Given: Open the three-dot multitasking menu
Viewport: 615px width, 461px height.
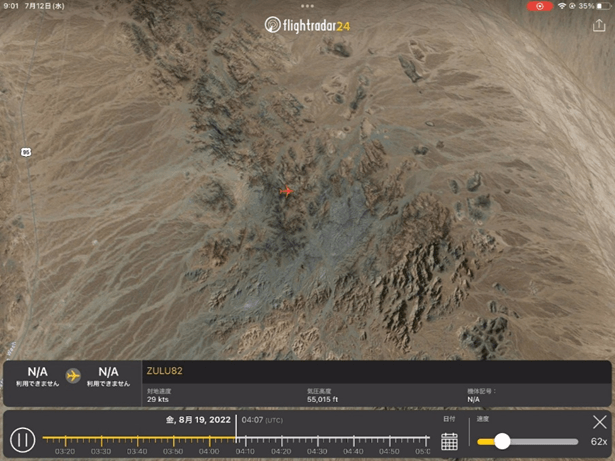Looking at the screenshot, I should [x=307, y=6].
